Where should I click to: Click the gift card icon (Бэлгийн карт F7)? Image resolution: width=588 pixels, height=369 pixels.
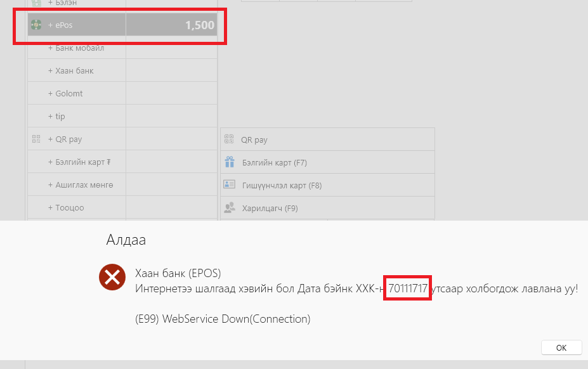pyautogui.click(x=230, y=162)
